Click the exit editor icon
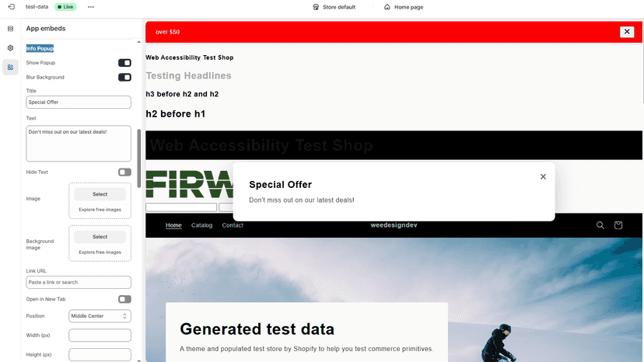644x362 pixels. coord(11,6)
